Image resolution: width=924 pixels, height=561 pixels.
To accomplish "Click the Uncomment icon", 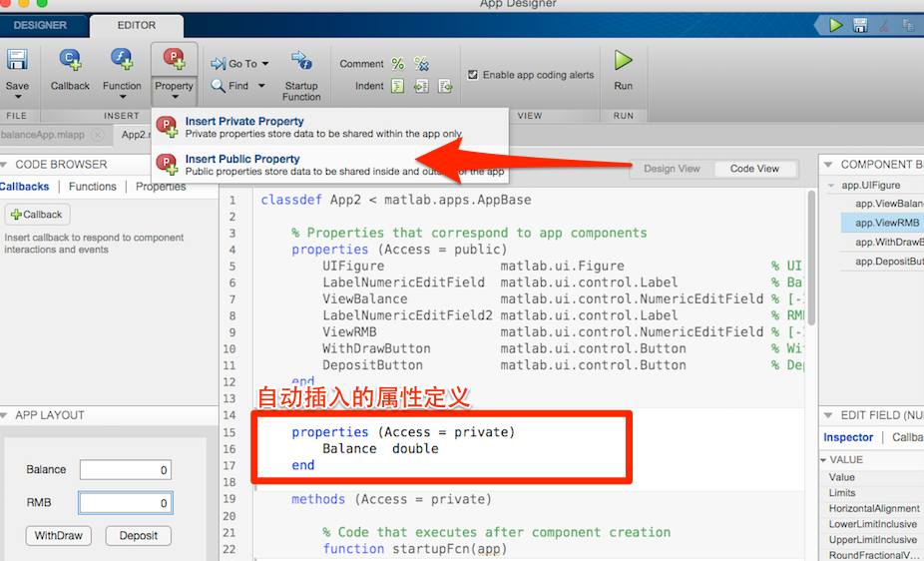I will [x=421, y=64].
